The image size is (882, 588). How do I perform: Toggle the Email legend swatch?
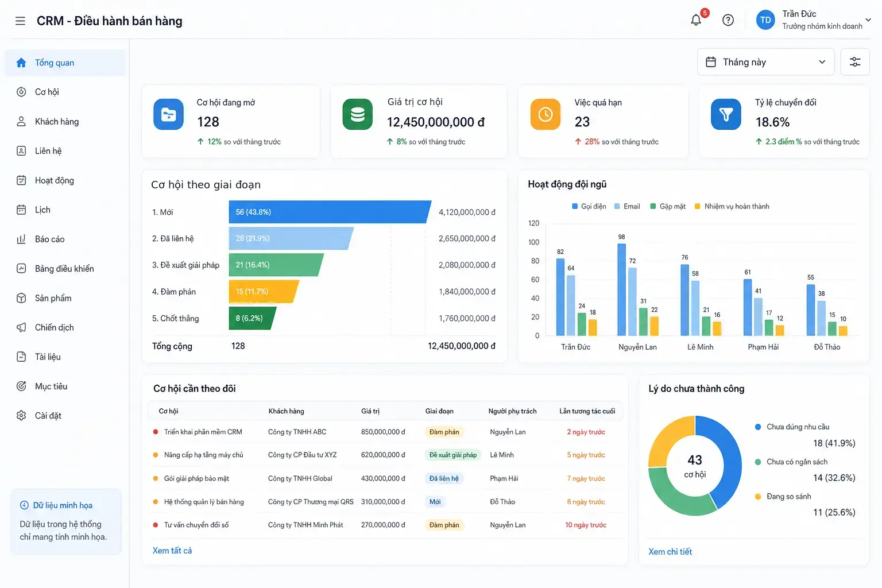(617, 206)
